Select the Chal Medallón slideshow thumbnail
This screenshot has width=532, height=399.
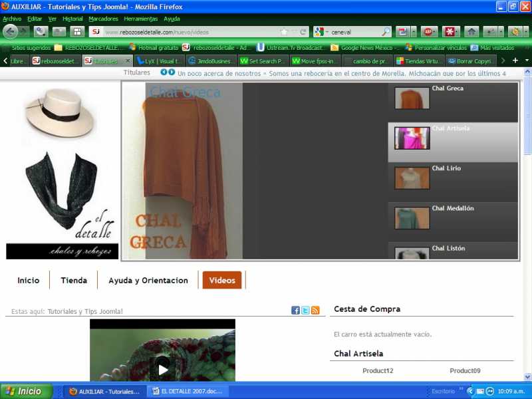point(412,218)
